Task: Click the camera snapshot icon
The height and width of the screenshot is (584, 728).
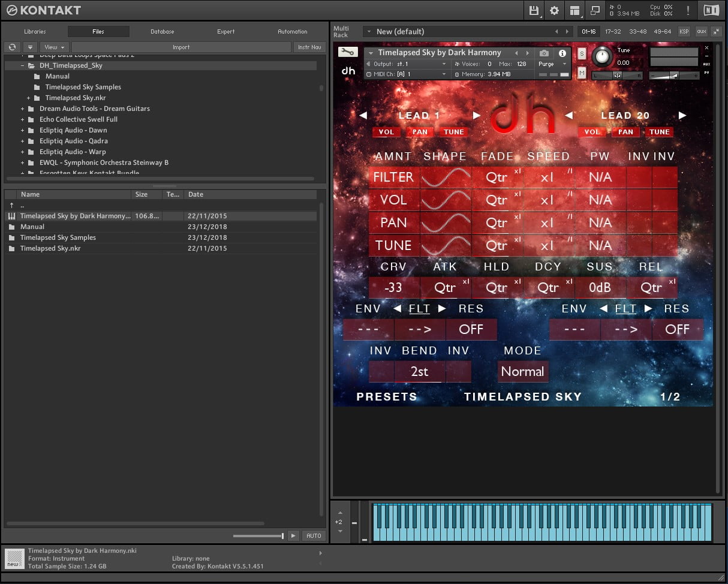Action: pyautogui.click(x=544, y=53)
